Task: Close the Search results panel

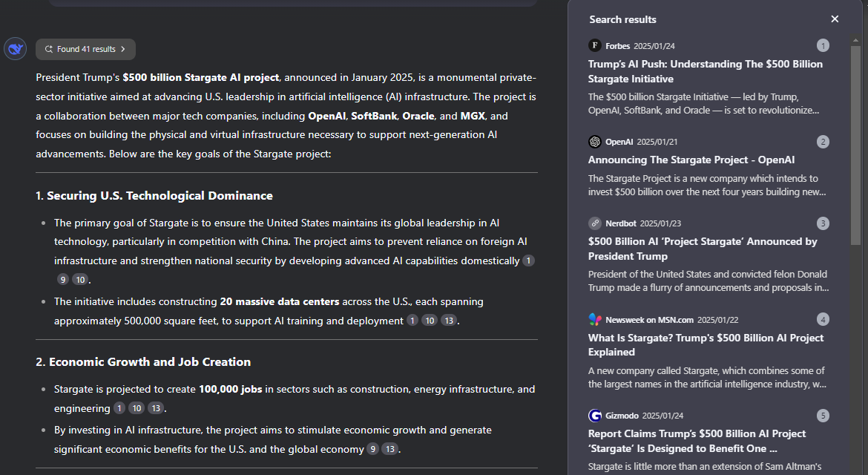Action: click(x=835, y=19)
